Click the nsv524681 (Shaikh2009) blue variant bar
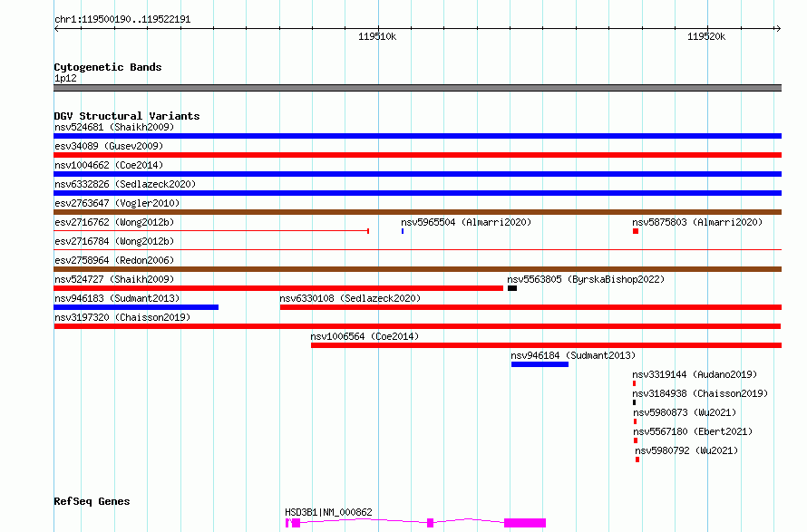This screenshot has height=532, width=807. pos(417,136)
